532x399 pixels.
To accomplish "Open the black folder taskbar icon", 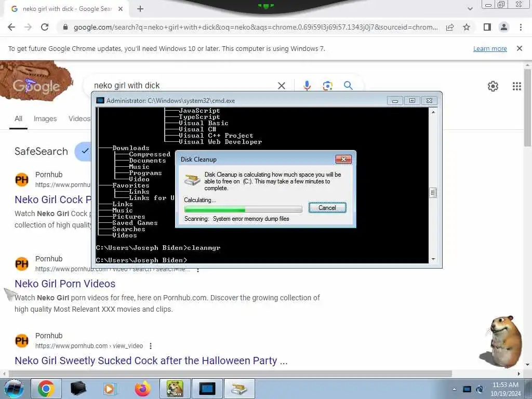I will click(78, 389).
